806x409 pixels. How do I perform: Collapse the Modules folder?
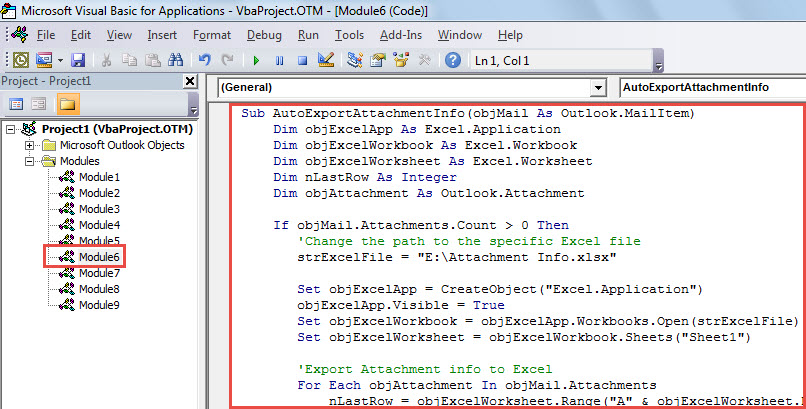tap(29, 161)
